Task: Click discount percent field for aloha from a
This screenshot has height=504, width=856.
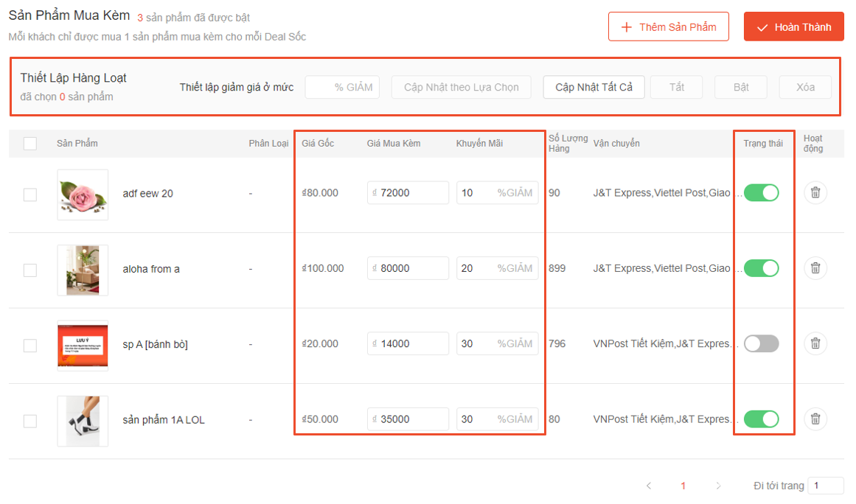Action: [476, 268]
